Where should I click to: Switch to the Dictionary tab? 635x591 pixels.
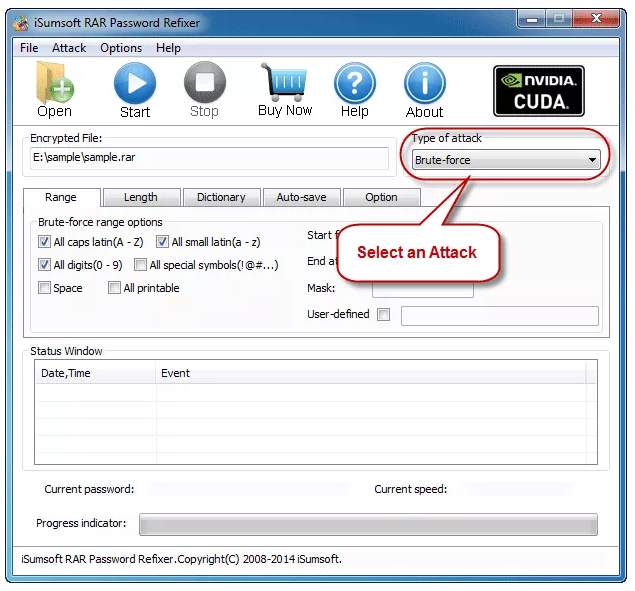221,198
